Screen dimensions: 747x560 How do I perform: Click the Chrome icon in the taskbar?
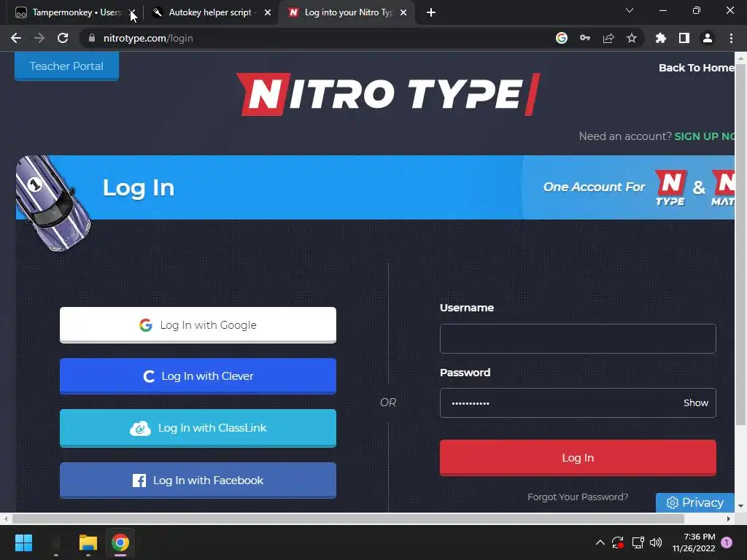pyautogui.click(x=120, y=542)
